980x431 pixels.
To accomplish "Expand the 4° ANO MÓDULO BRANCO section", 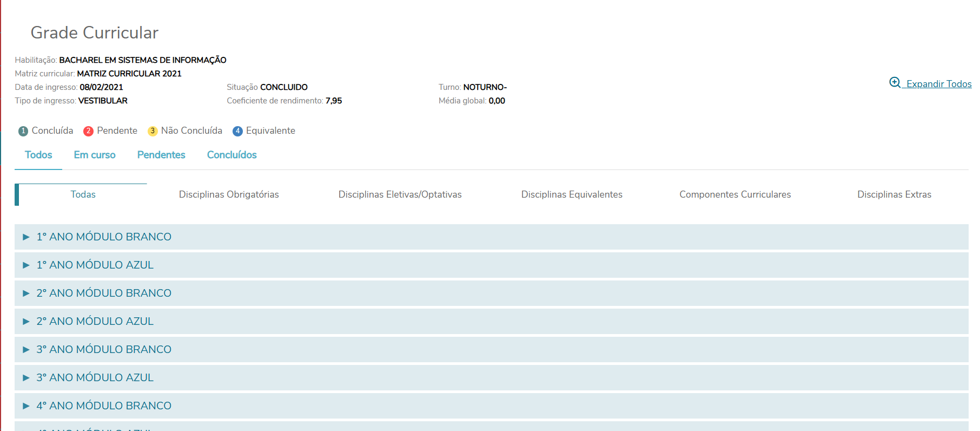I will 104,406.
